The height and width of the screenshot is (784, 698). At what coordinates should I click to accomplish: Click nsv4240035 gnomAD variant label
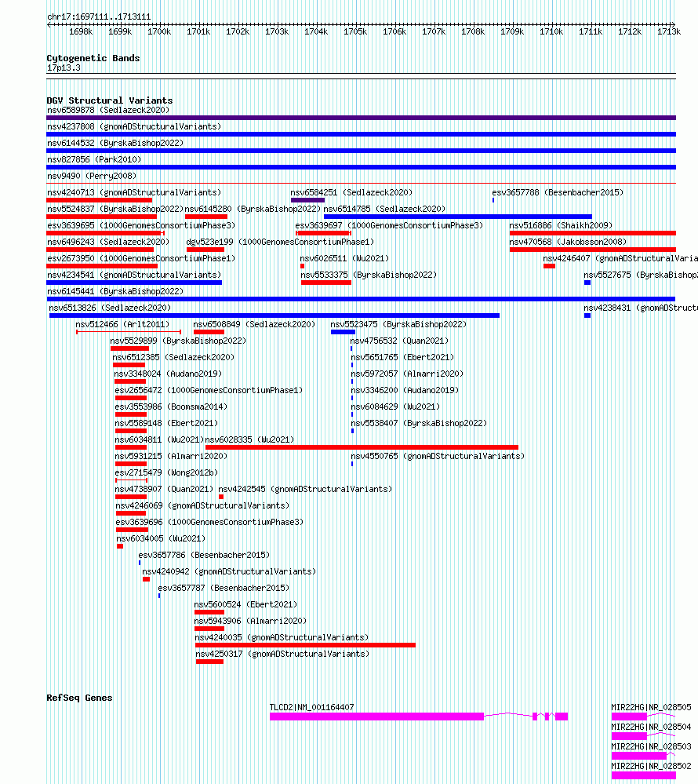282,638
